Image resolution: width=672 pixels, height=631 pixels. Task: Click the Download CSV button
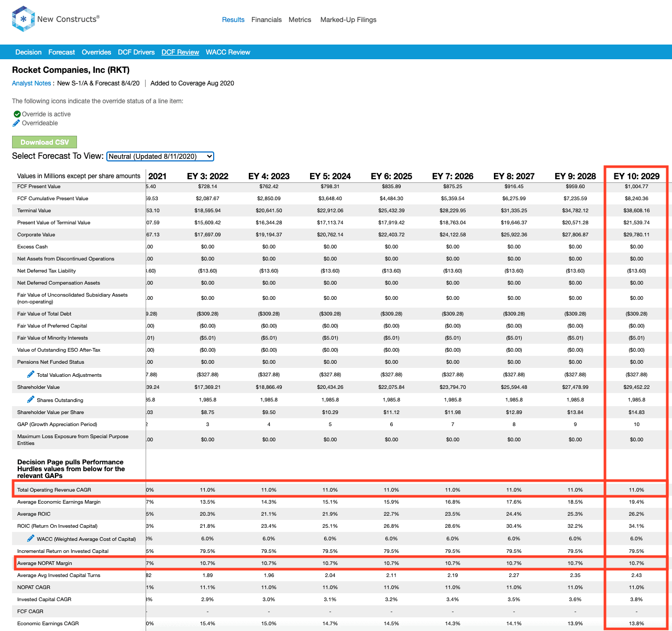(x=45, y=142)
